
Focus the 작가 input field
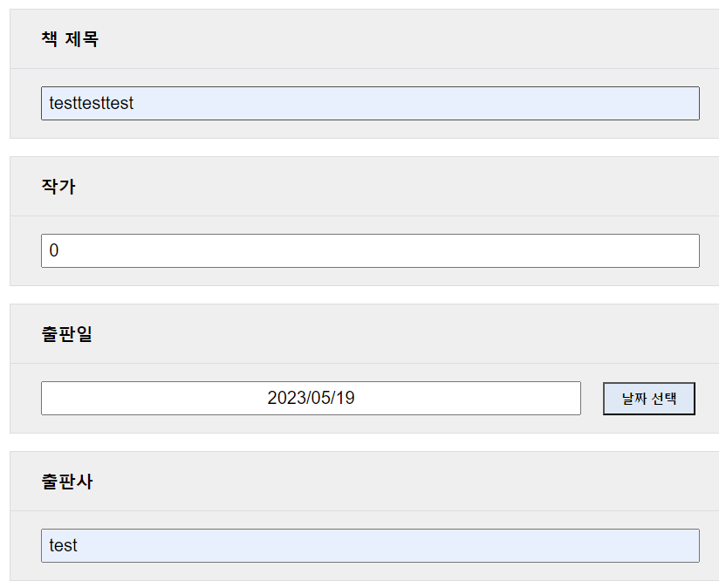(x=370, y=250)
